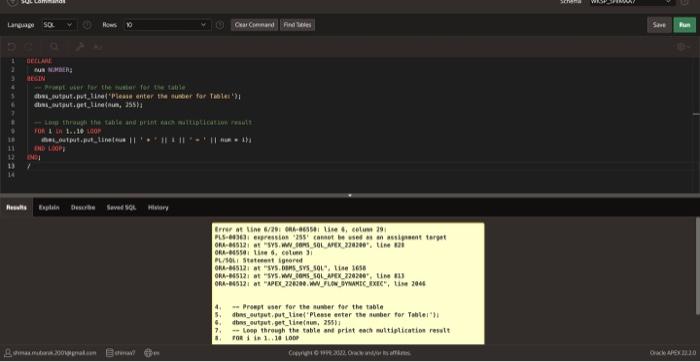Click the help icon beside the Schema selector

684,2
